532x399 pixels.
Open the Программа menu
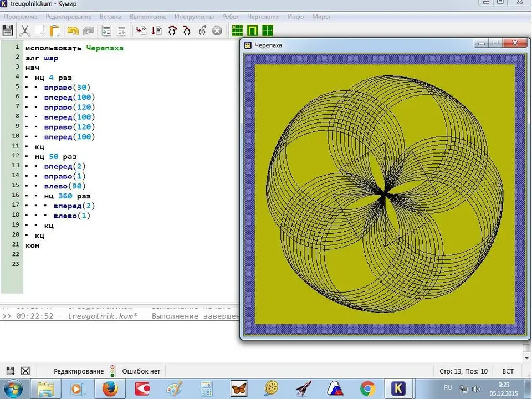coord(21,16)
